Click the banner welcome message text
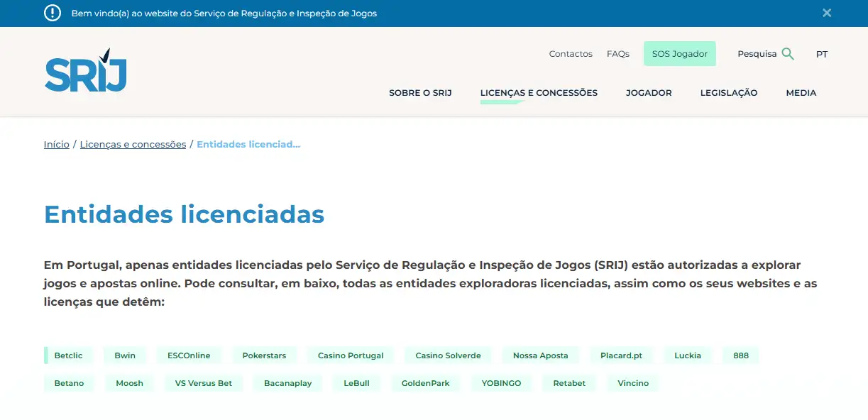 pos(224,13)
